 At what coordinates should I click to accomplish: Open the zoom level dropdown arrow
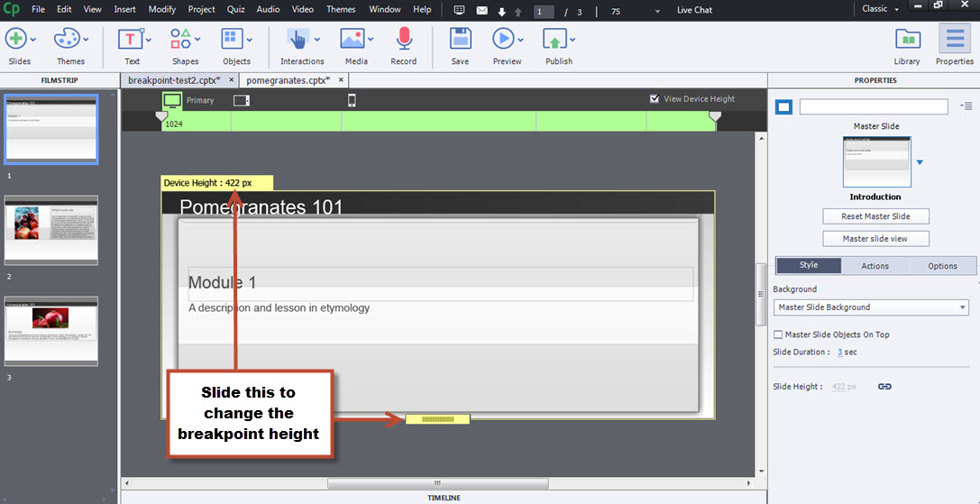pos(657,12)
